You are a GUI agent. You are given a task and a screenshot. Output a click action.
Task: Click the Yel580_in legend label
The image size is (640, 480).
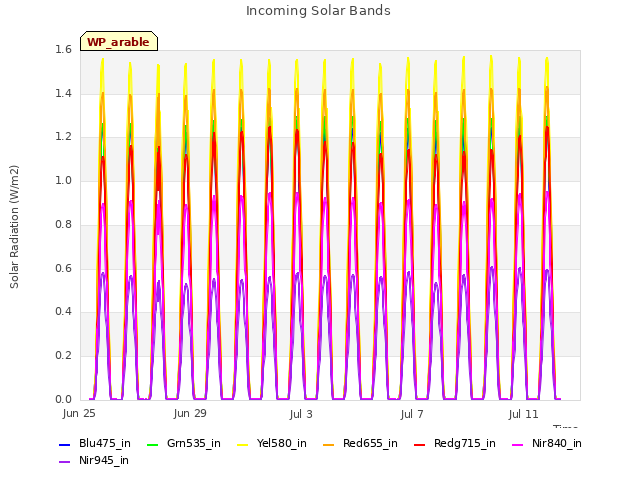pos(282,444)
